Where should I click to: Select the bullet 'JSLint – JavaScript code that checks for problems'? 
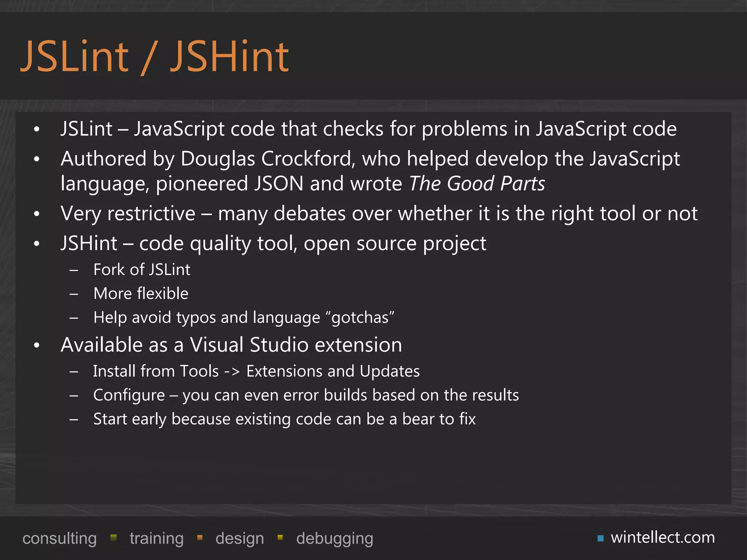click(369, 129)
